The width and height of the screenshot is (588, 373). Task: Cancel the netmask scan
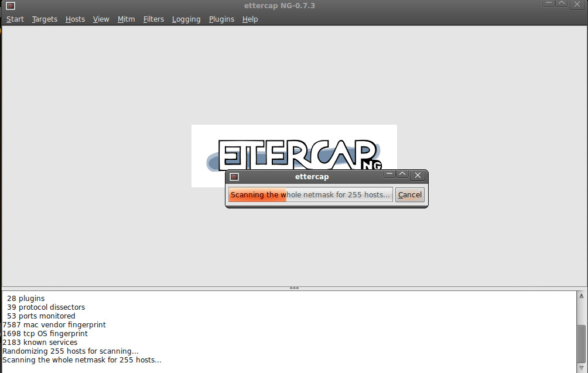coord(410,194)
